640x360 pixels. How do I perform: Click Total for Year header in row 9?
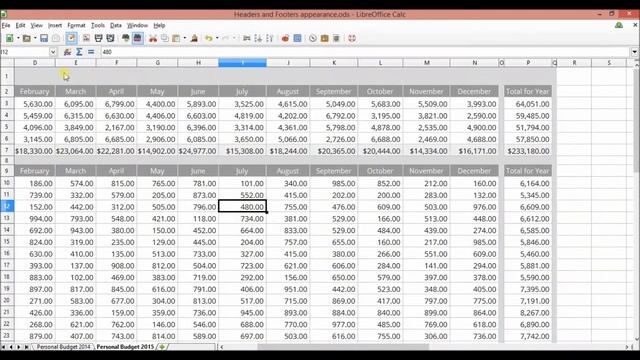[528, 171]
